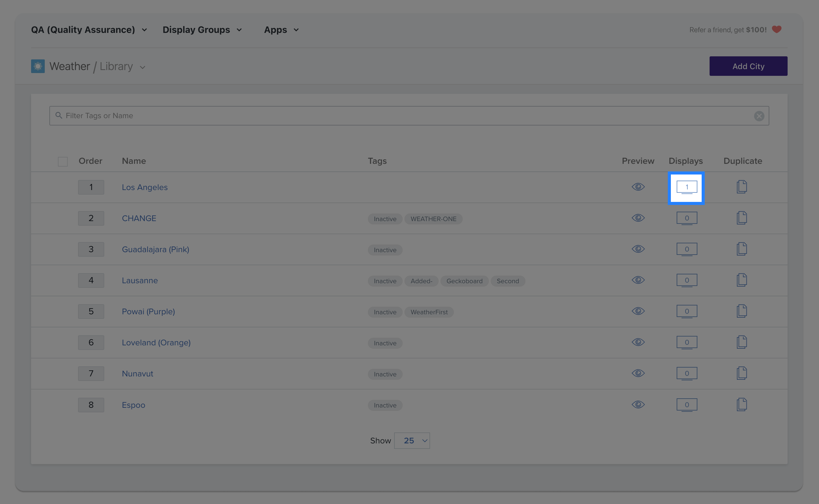Click order box 8 for Espoo
This screenshot has height=504, width=819.
(91, 405)
